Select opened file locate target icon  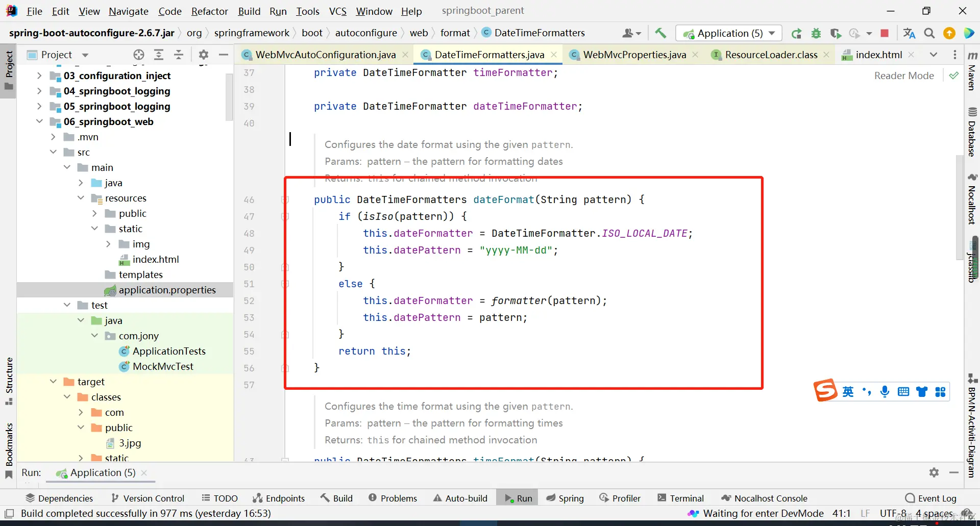point(139,55)
